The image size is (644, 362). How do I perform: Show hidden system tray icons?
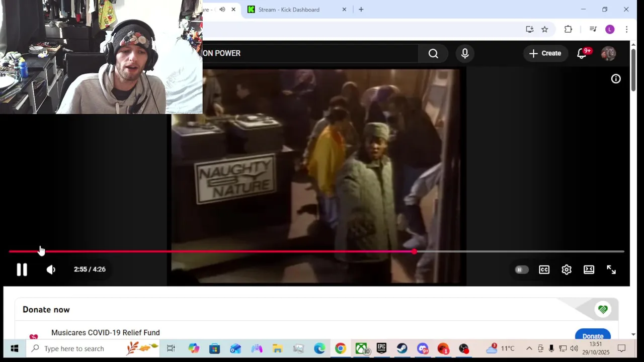coord(529,348)
